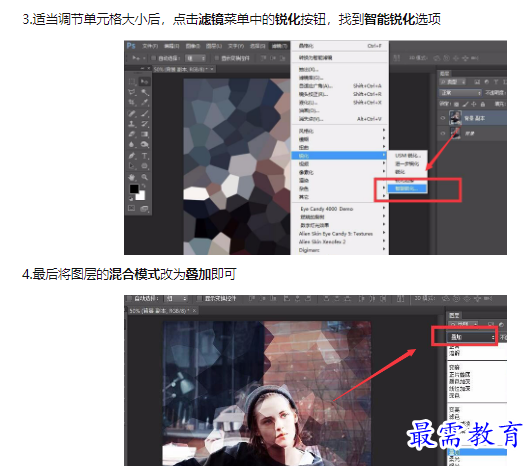
Task: Tick 自动选择 checkbox in step 3 options bar
Action: [x=153, y=58]
